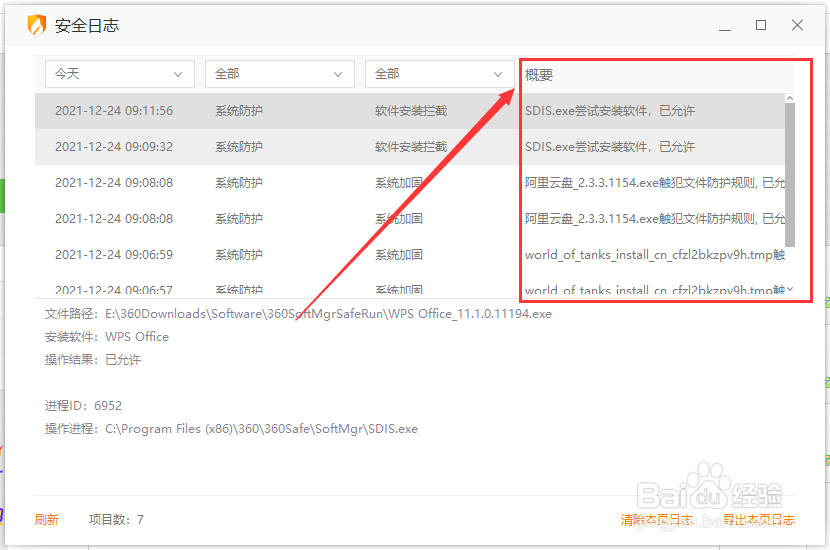Click the 360 shield logo icon
The width and height of the screenshot is (830, 550).
(37, 25)
